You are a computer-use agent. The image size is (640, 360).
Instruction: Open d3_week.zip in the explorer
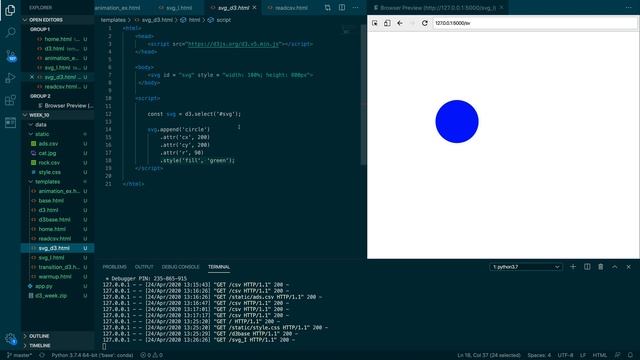51,296
